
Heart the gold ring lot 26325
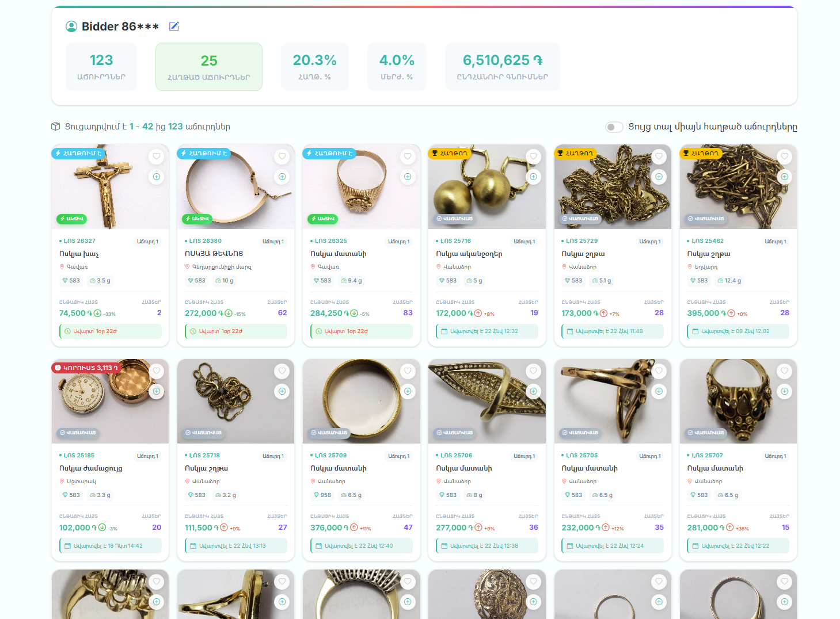click(408, 156)
